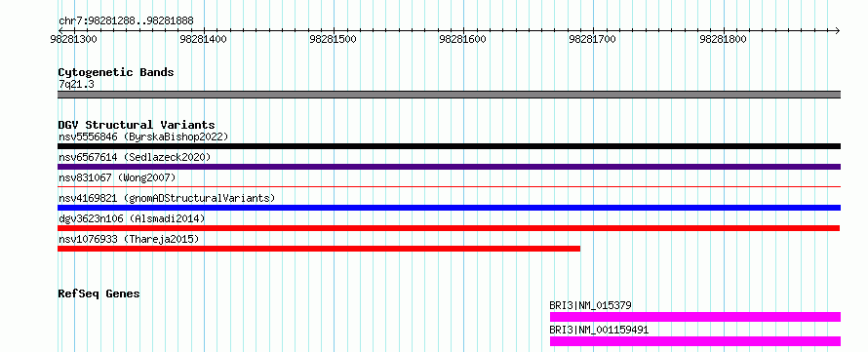Open variant nsv1076933 (Thareja2015) label
This screenshot has width=868, height=352.
129,239
